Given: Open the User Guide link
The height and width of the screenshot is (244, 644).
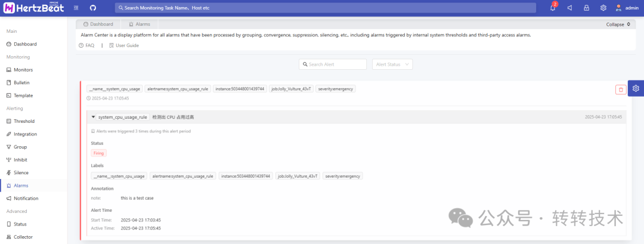Looking at the screenshot, I should 124,45.
